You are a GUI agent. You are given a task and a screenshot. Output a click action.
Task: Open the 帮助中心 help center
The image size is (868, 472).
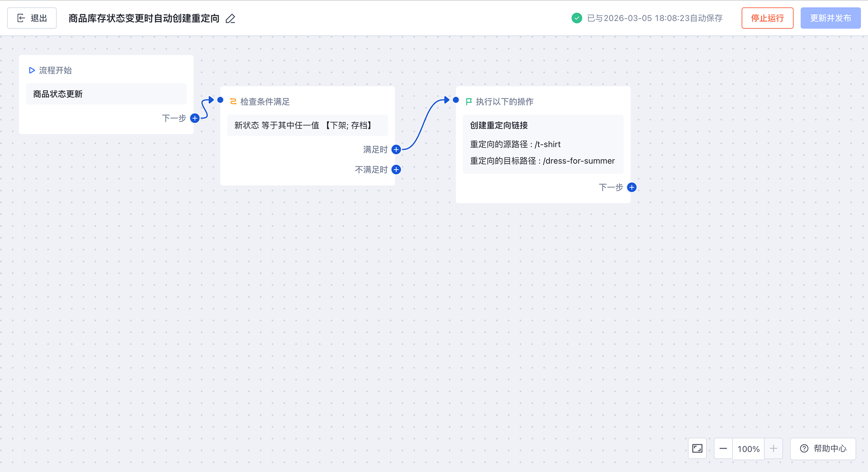tap(823, 449)
